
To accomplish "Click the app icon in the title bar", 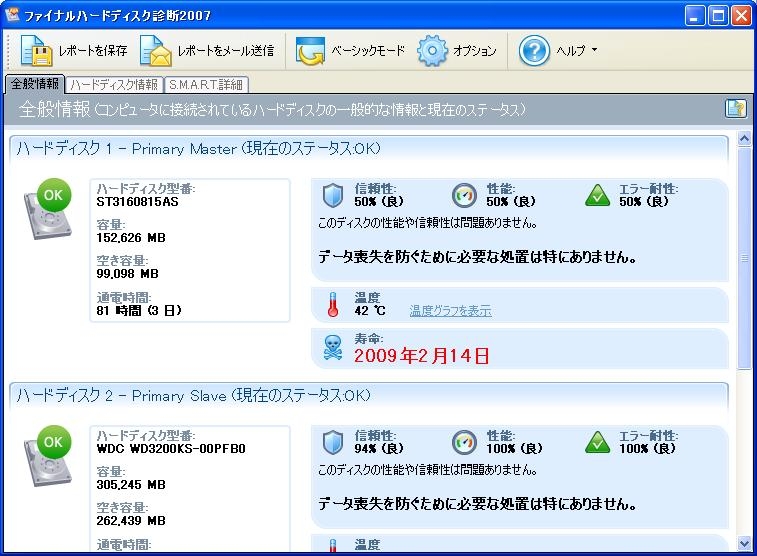I will (12, 15).
